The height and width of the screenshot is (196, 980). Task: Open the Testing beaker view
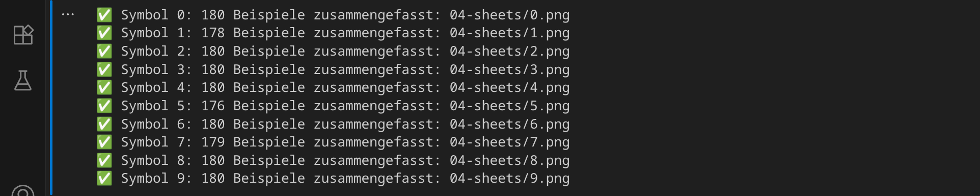23,81
